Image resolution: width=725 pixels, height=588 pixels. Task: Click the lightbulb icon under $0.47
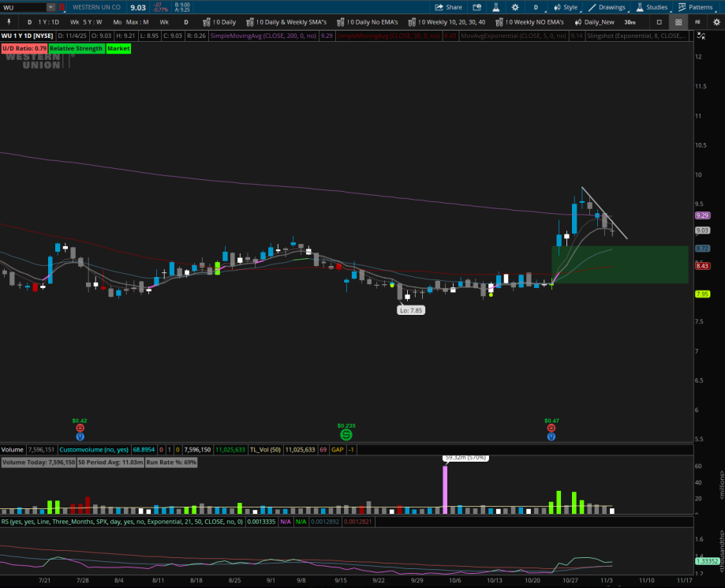551,436
